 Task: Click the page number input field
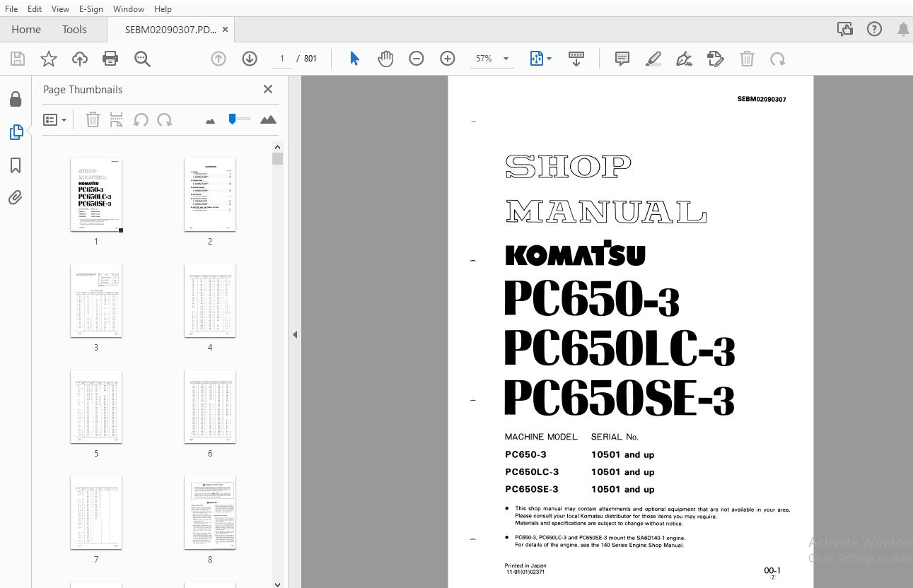[281, 59]
